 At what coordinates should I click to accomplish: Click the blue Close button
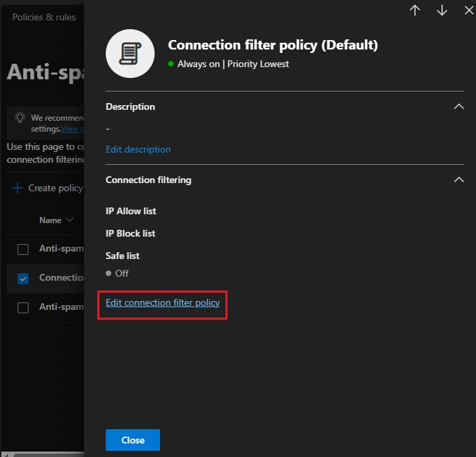pos(133,440)
